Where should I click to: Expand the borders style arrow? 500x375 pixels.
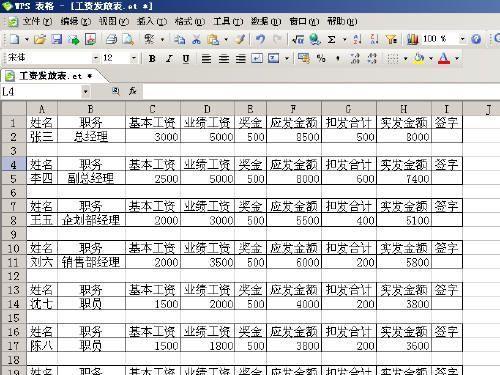tap(405, 59)
